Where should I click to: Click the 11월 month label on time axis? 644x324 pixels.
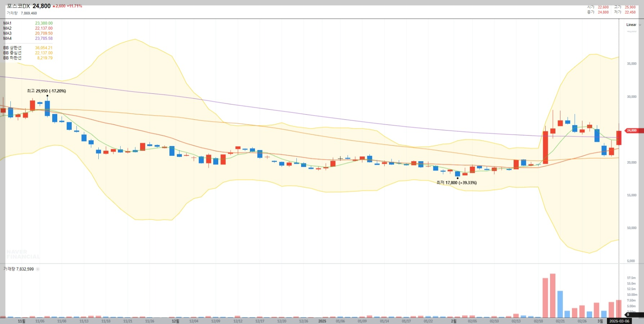tap(22, 321)
